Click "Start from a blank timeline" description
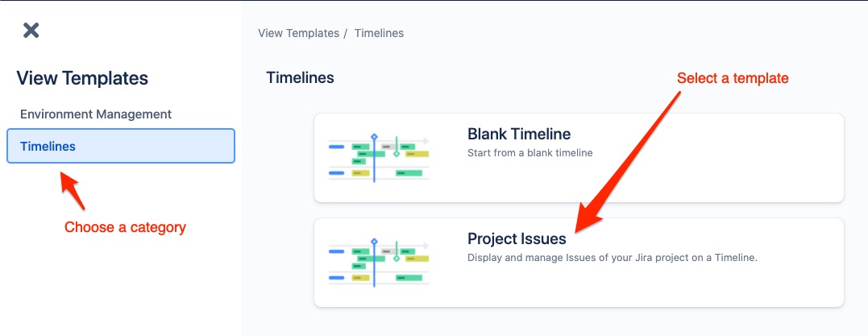Screen dimensions: 868x336 point(530,152)
